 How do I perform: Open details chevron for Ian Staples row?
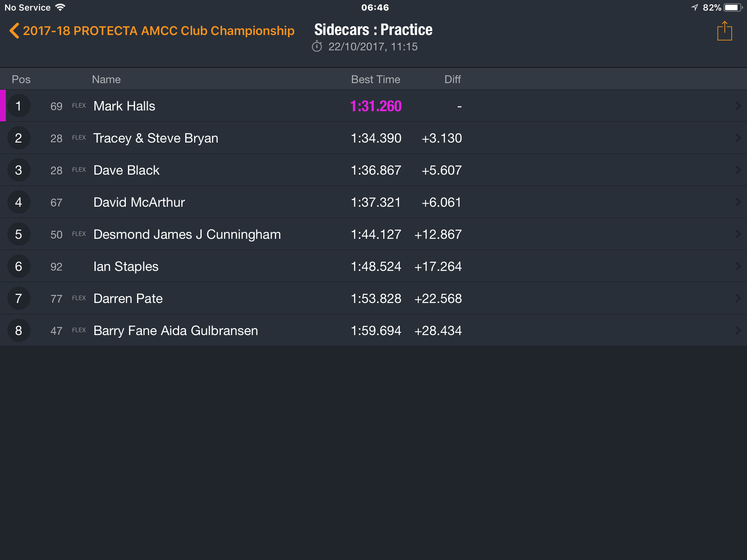[738, 266]
